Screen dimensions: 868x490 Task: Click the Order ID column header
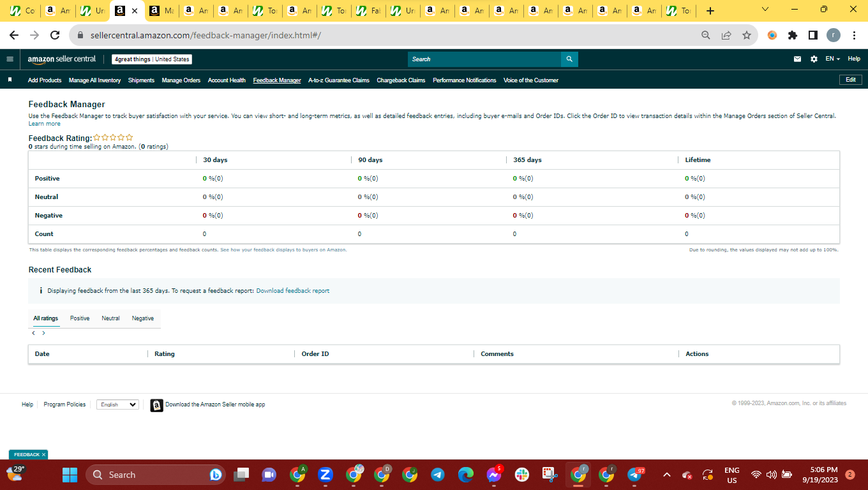315,354
